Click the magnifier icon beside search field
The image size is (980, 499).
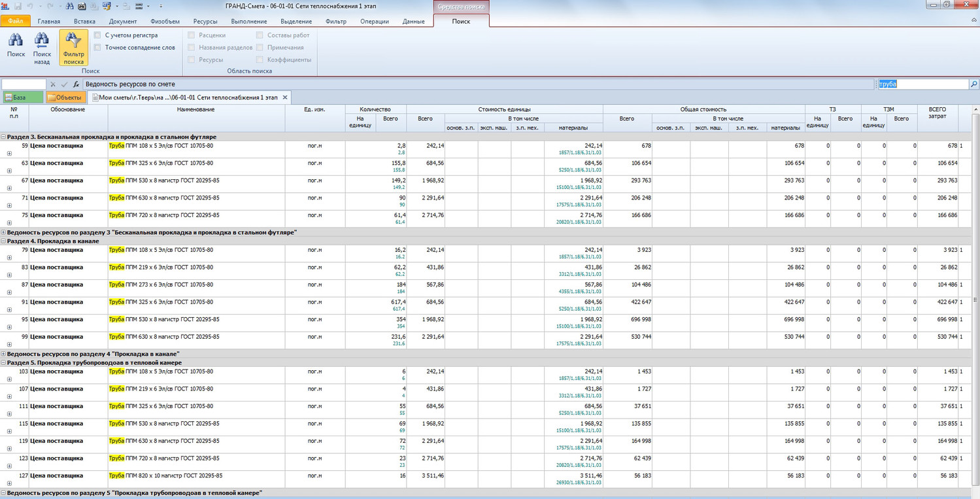(x=973, y=84)
